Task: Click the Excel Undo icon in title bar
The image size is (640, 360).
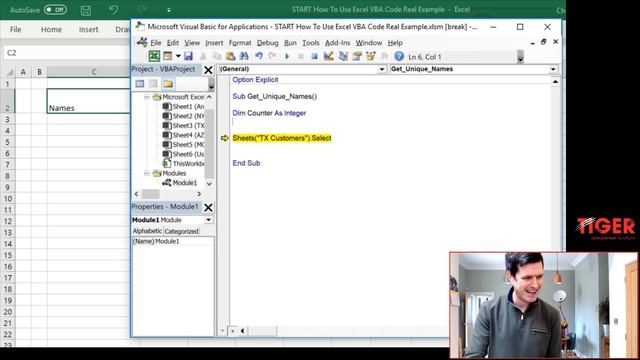Action: 114,10
